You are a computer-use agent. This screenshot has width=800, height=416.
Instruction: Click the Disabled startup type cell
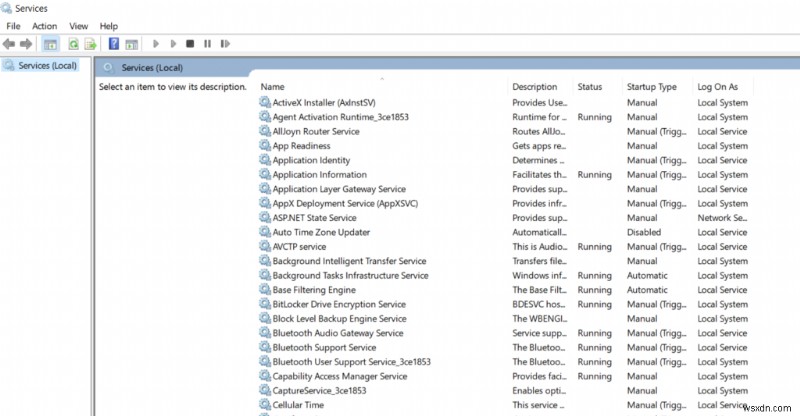[644, 232]
